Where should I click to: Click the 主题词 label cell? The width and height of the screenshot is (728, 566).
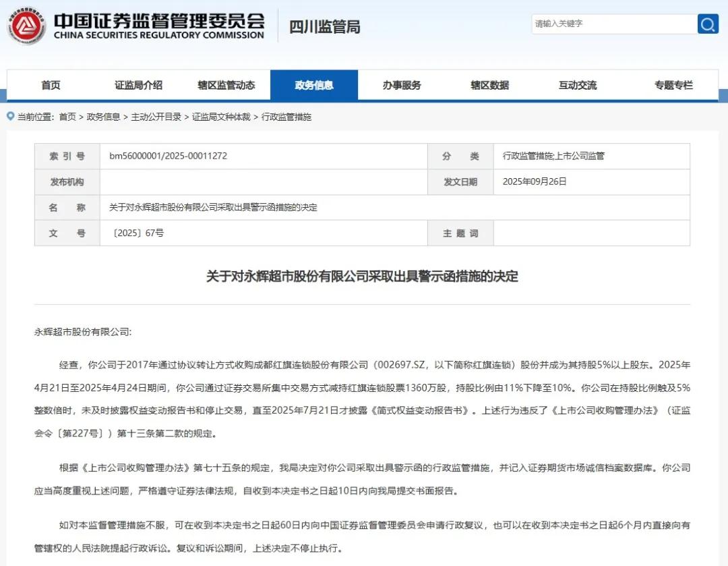pyautogui.click(x=460, y=233)
